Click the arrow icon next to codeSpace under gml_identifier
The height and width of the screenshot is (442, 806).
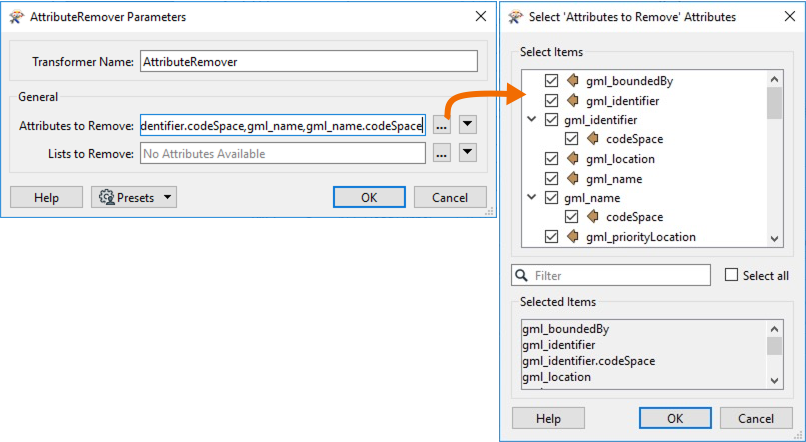(x=593, y=139)
